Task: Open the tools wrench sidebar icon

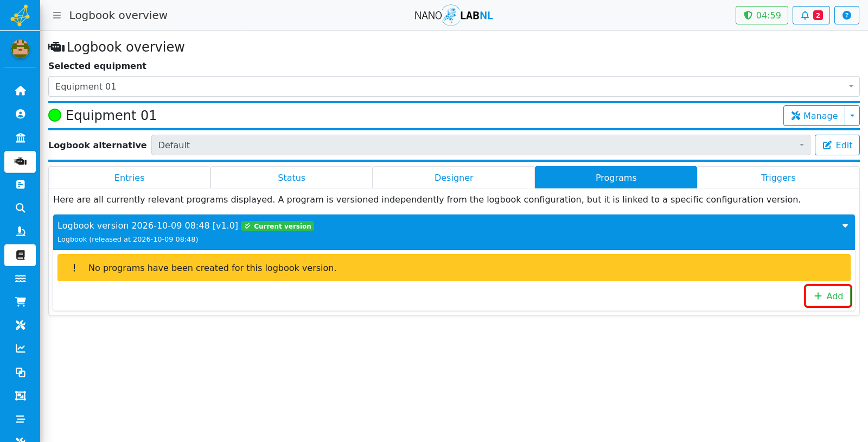Action: (20, 325)
